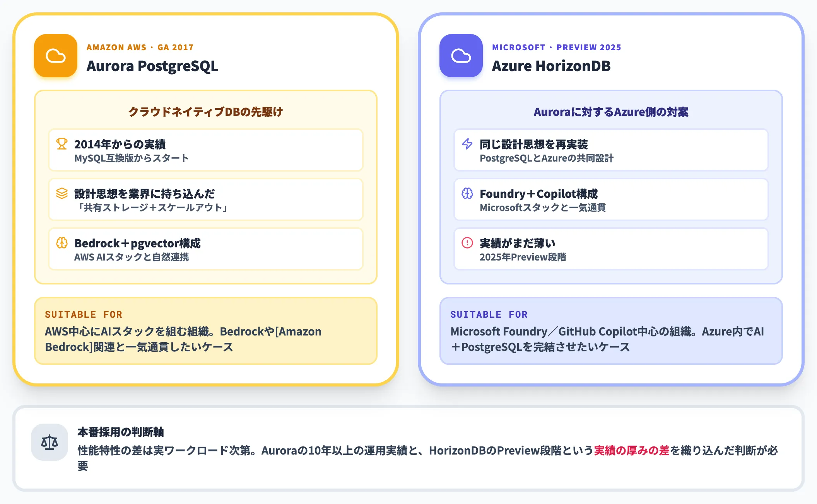The image size is (817, 504).
Task: Click the MySQL互換版からスタート subtitle
Action: click(132, 158)
